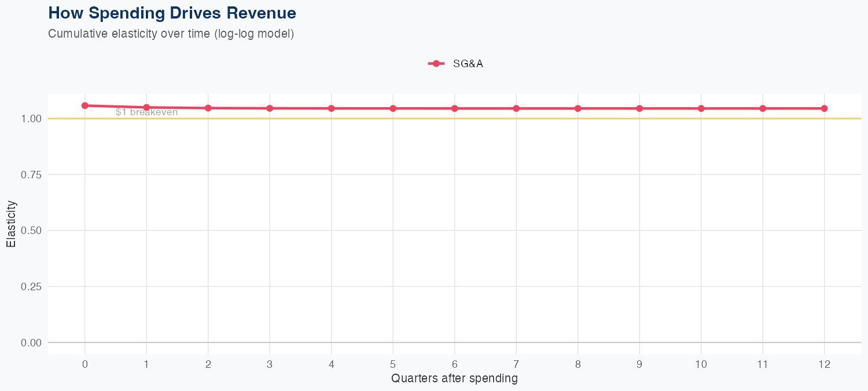
Task: Click the "$1 breakeven" annotation label
Action: pos(146,112)
